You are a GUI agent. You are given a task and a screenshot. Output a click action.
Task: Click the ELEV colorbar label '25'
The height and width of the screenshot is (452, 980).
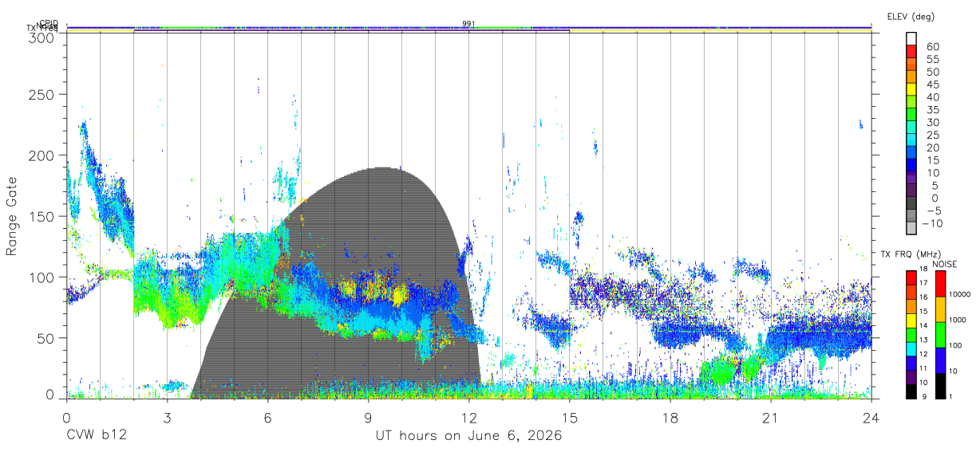point(932,135)
